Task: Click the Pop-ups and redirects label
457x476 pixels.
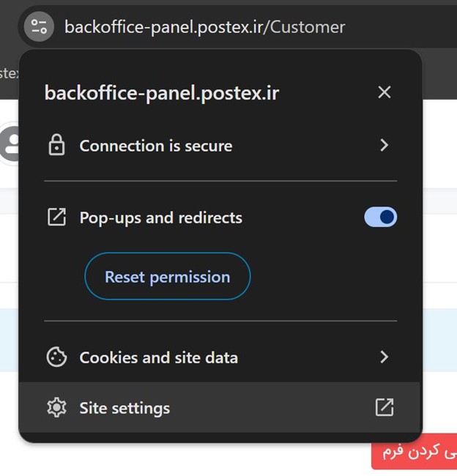Action: tap(161, 217)
